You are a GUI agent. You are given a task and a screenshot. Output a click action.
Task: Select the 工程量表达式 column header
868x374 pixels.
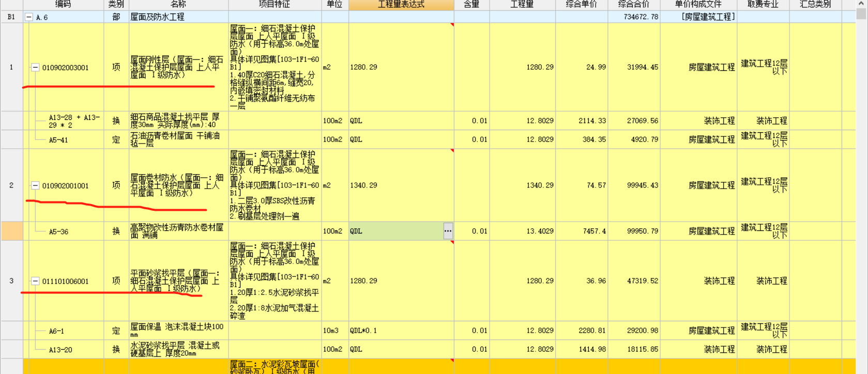tap(401, 5)
